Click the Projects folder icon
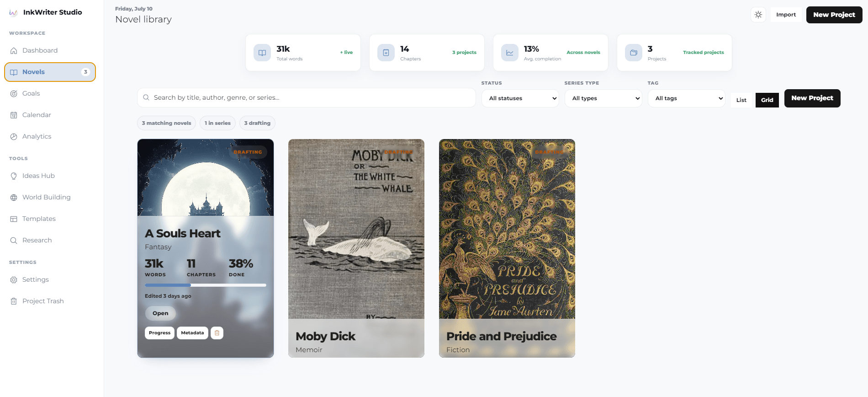 click(634, 53)
